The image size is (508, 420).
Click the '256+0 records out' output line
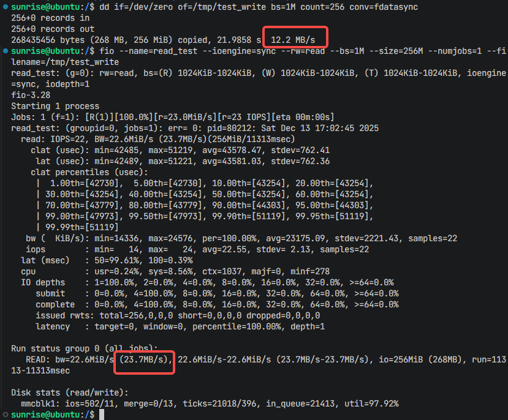(53, 29)
